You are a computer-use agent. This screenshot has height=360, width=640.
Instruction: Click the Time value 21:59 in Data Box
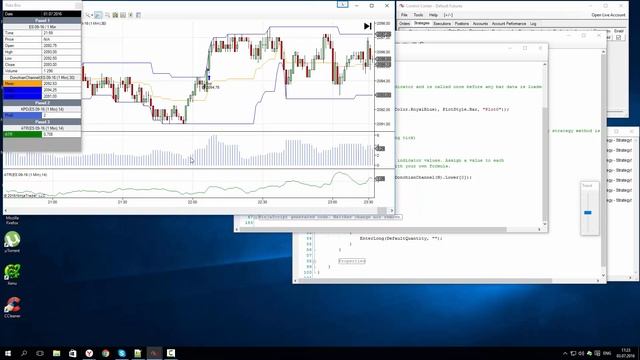click(x=61, y=33)
